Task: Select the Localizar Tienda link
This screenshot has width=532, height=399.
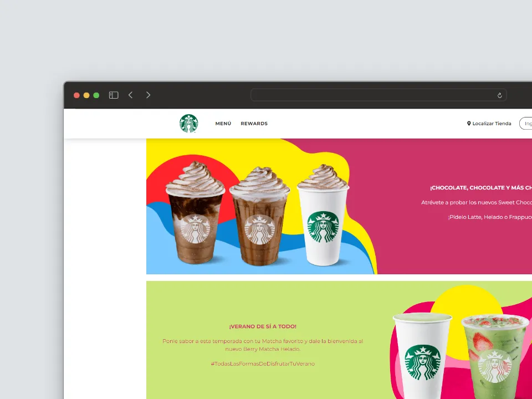Action: tap(492, 124)
